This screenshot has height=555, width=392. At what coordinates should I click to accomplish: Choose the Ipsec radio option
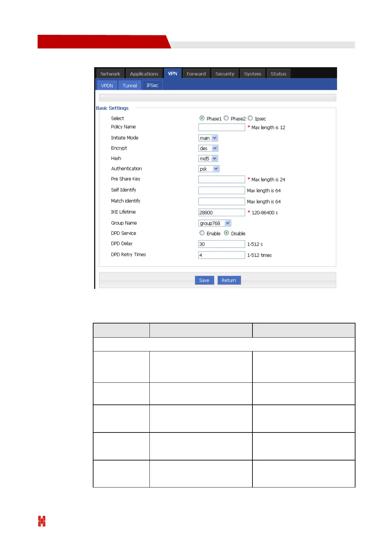click(x=250, y=118)
